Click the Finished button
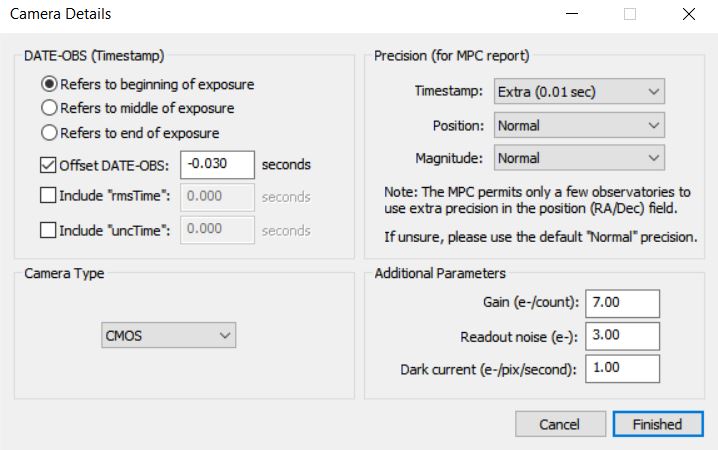The width and height of the screenshot is (718, 450). point(657,424)
